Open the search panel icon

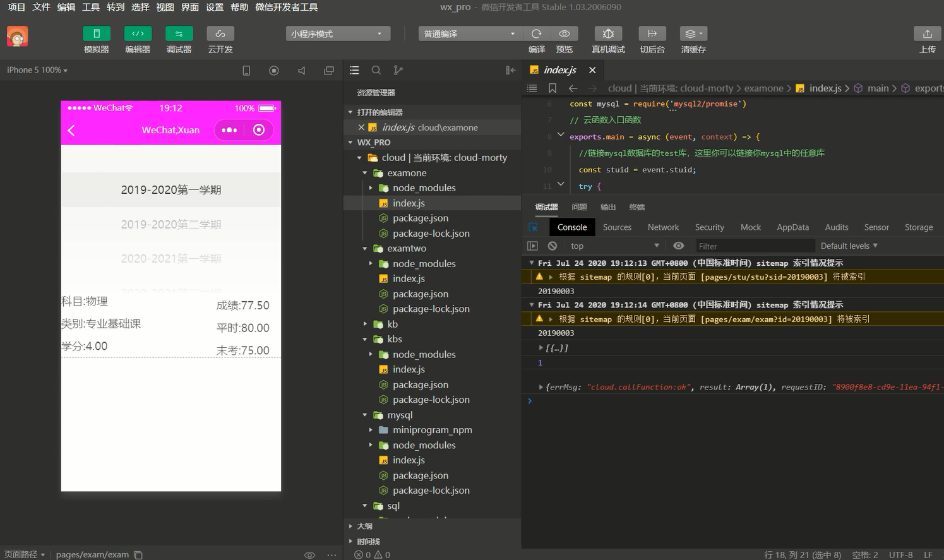pos(376,70)
